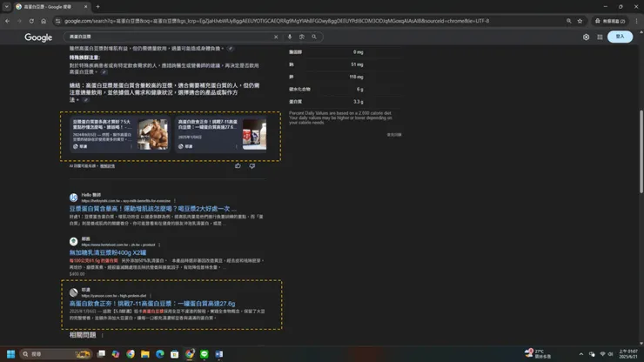The height and width of the screenshot is (362, 644).
Task: Open the Windows Start menu
Action: pos(11,354)
